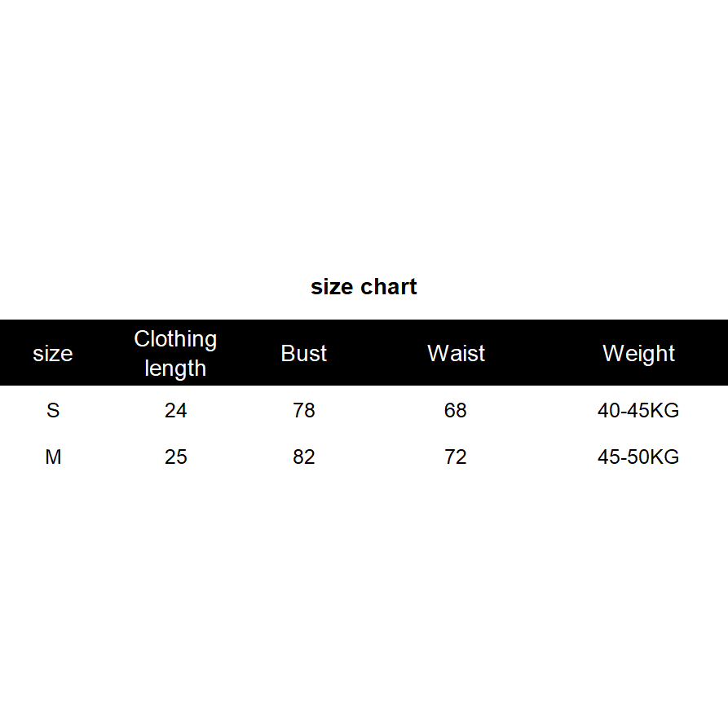The height and width of the screenshot is (728, 728).
Task: Click the word 'length' in the header
Action: [175, 368]
